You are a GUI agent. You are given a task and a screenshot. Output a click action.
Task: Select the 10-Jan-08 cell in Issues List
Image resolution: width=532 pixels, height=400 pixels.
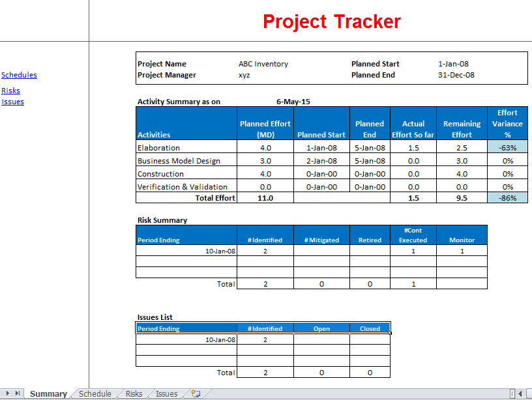pos(186,339)
